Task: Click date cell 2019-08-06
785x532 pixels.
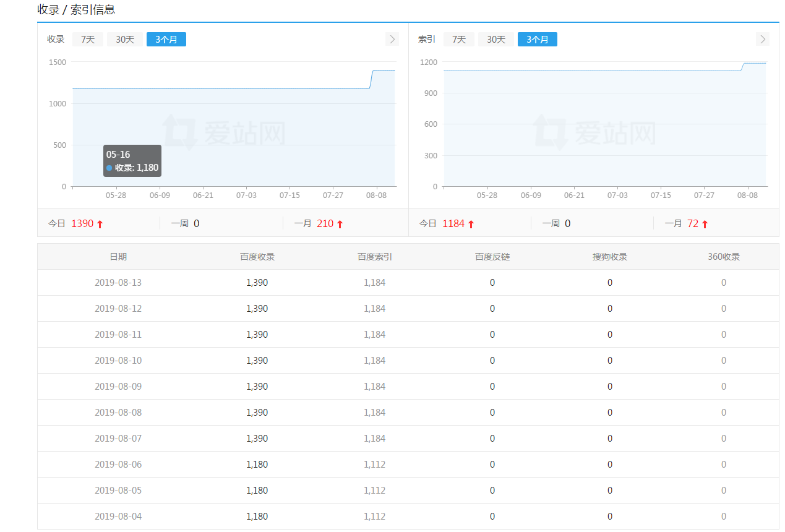Action: click(118, 465)
